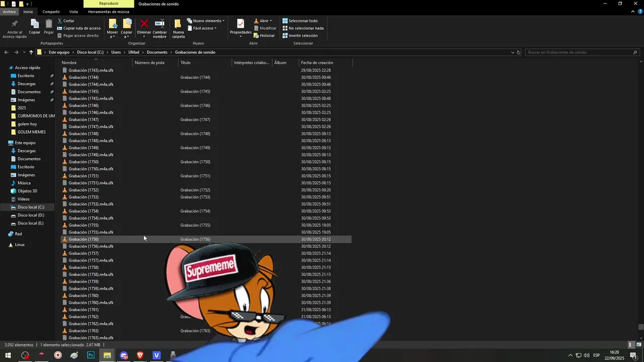
Task: Open the Archivo menu
Action: pyautogui.click(x=10, y=12)
